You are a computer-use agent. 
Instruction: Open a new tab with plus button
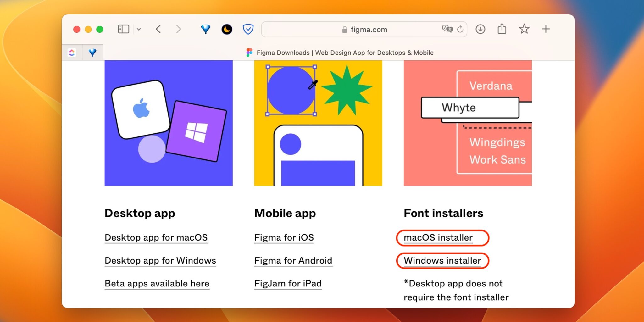(546, 29)
